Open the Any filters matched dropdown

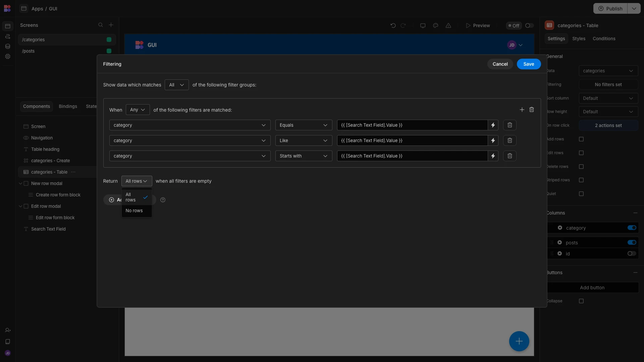tap(138, 110)
